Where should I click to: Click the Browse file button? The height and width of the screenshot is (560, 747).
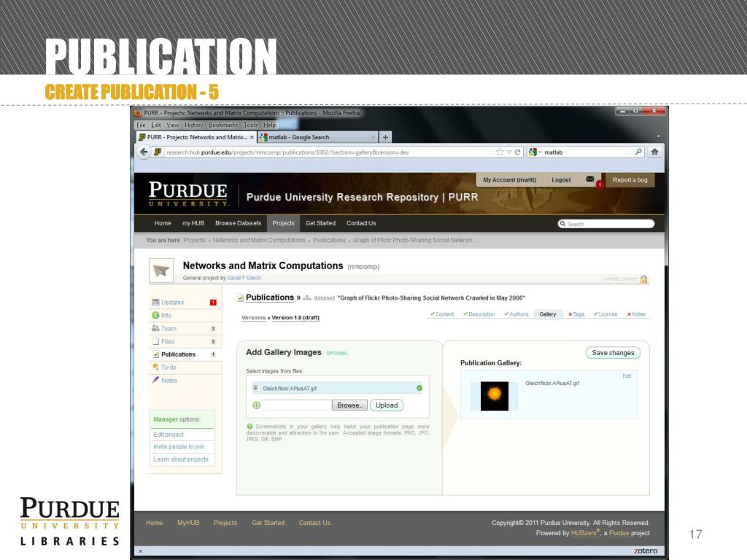coord(349,405)
